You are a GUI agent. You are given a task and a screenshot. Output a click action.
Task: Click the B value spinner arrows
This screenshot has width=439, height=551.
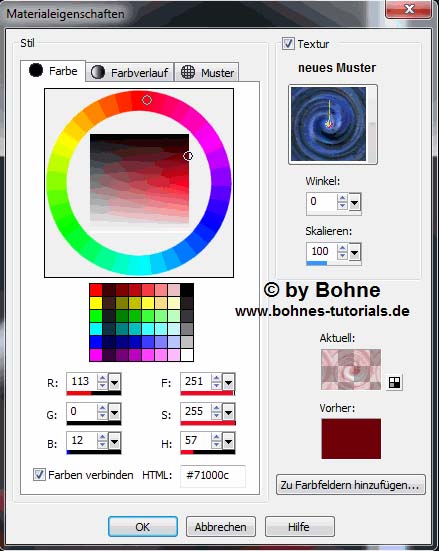tap(102, 441)
